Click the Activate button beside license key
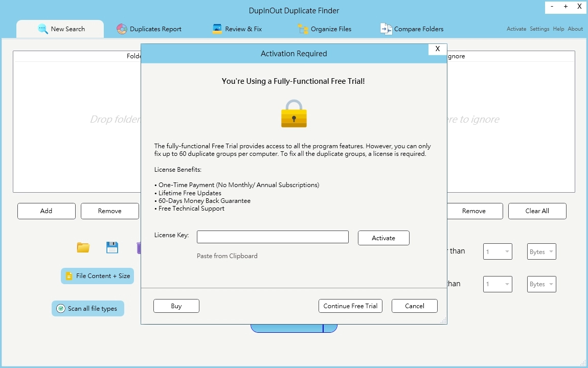588x368 pixels. (383, 238)
